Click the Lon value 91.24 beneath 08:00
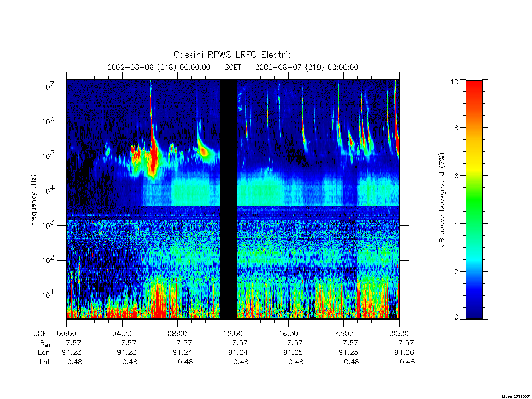The height and width of the screenshot is (399, 532). point(182,353)
